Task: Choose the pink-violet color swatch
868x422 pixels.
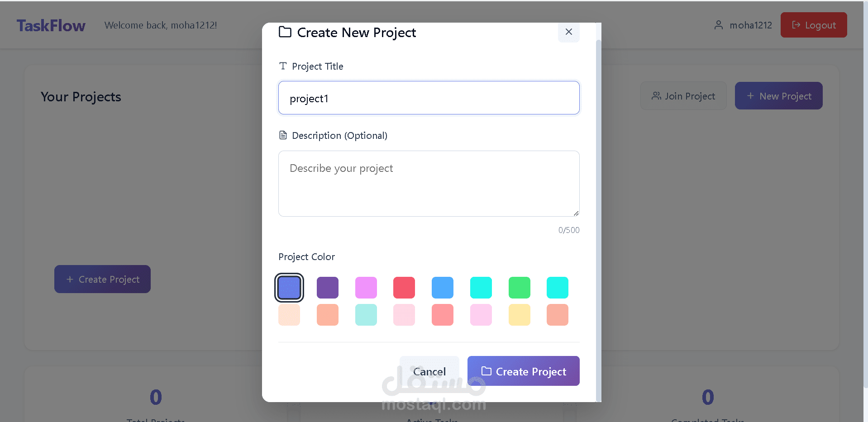Action: tap(366, 288)
